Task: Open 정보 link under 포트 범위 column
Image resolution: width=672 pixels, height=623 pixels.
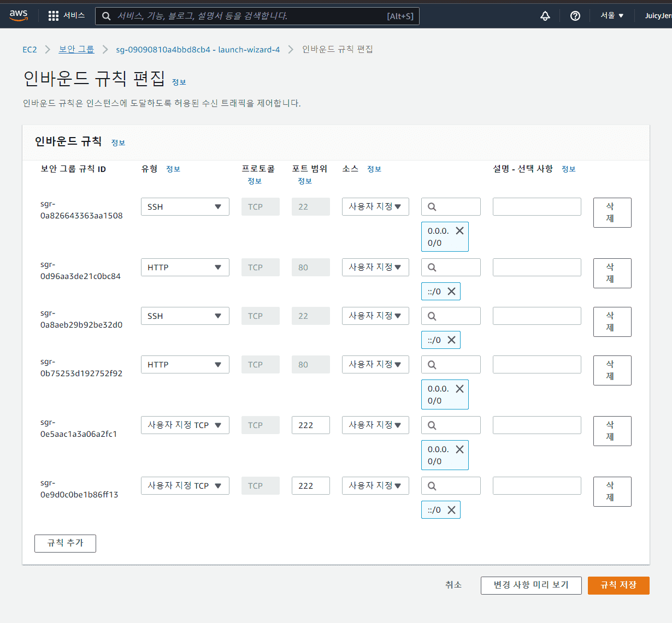Action: click(x=305, y=181)
